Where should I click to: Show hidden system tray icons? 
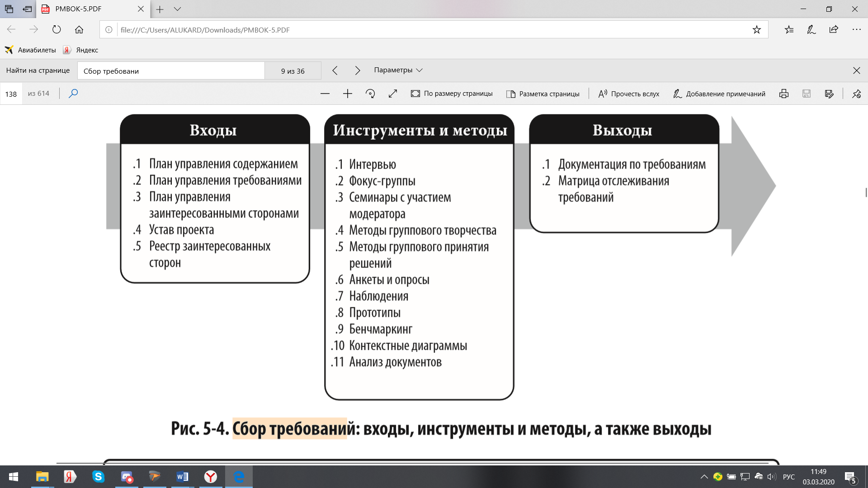click(704, 477)
